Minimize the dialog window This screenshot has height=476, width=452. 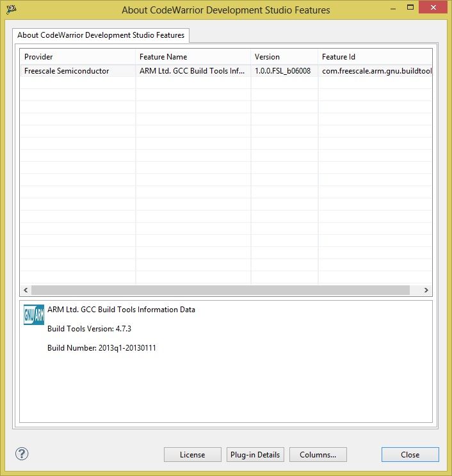click(x=393, y=8)
